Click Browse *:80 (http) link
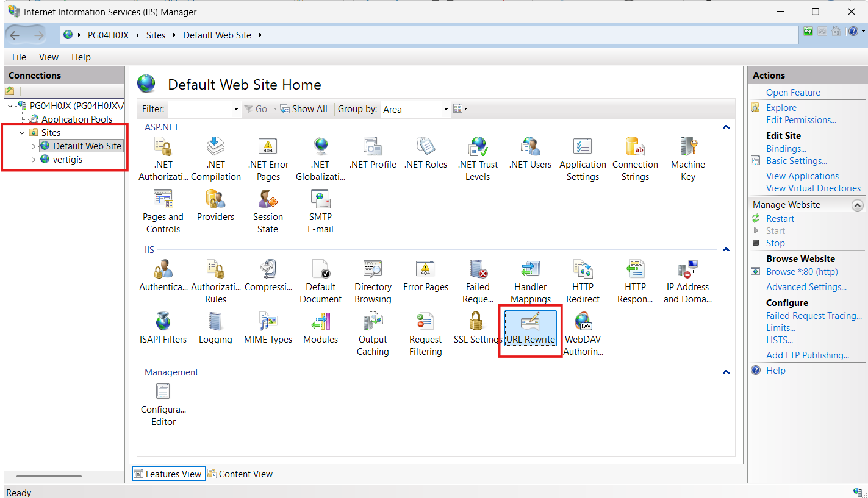This screenshot has height=498, width=868. coord(802,272)
